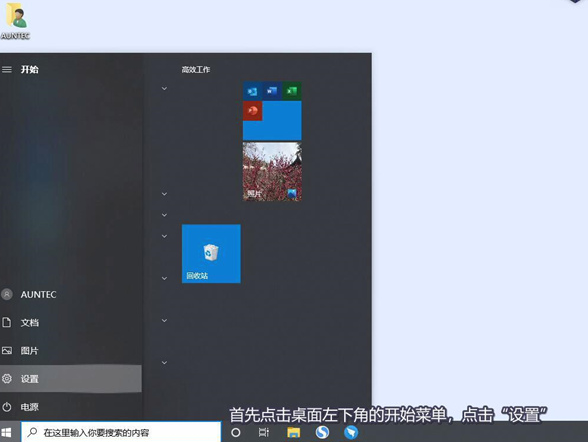Expand the topmost app list chevron
The width and height of the screenshot is (588, 442).
(164, 88)
